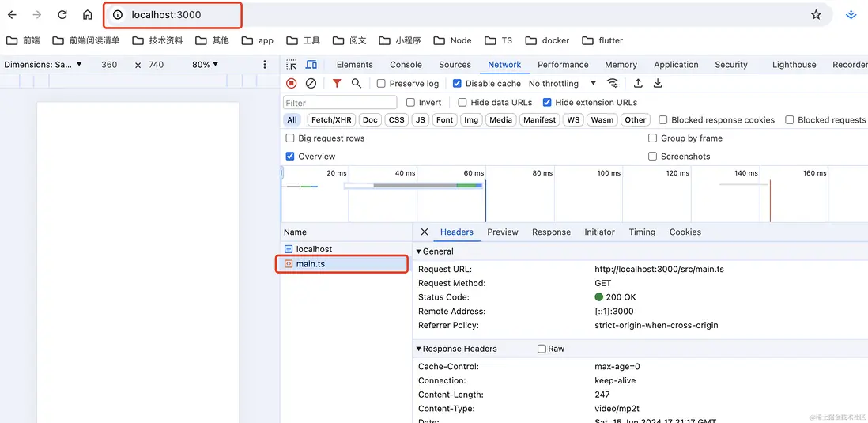
Task: Uncheck the Disable cache checkbox
Action: (457, 84)
